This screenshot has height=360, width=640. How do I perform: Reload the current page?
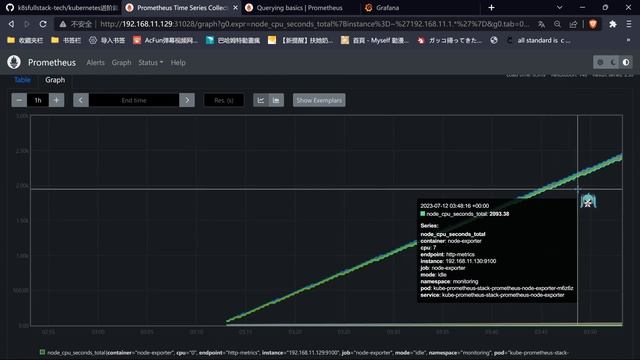tap(43, 24)
